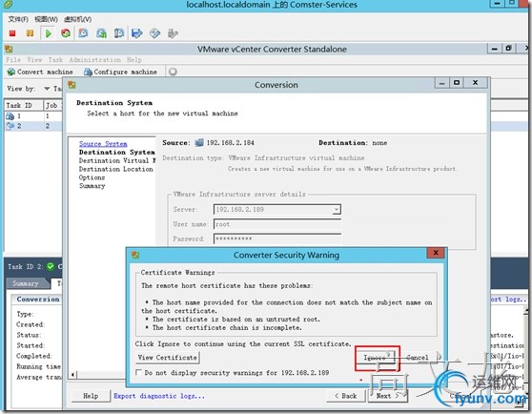Open the Administration menu
The height and width of the screenshot is (414, 532).
click(95, 60)
